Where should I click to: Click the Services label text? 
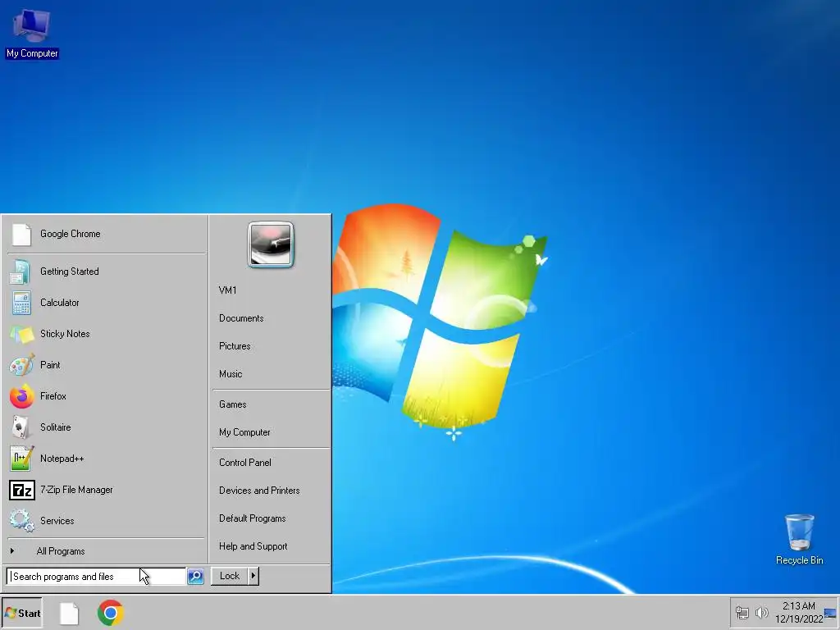[x=57, y=521]
